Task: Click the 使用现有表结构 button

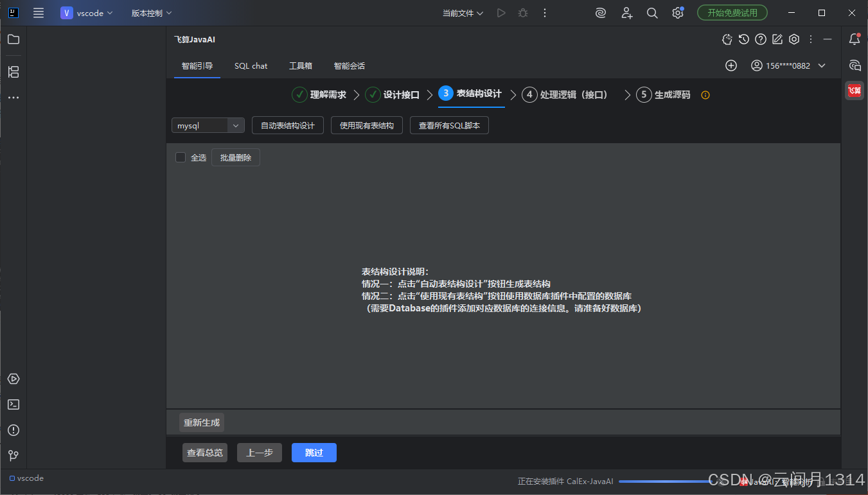Action: click(367, 126)
